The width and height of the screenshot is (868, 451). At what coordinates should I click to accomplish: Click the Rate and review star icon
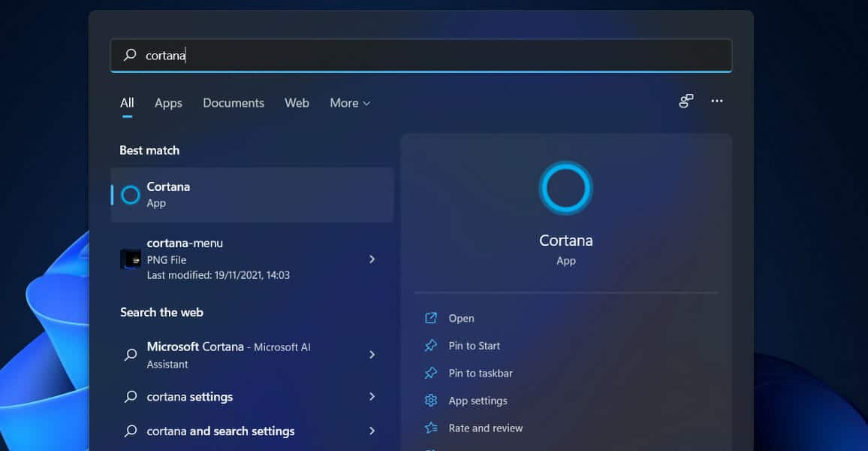point(432,428)
